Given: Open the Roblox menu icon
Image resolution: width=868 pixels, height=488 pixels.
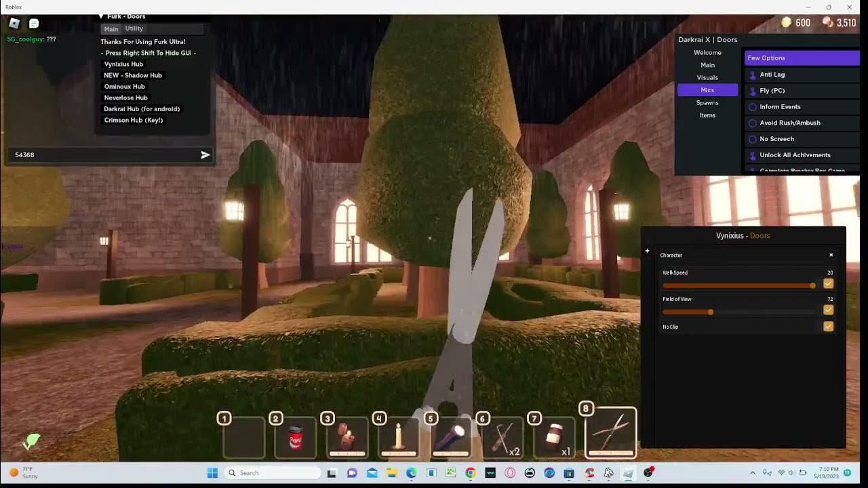Looking at the screenshot, I should 14,24.
